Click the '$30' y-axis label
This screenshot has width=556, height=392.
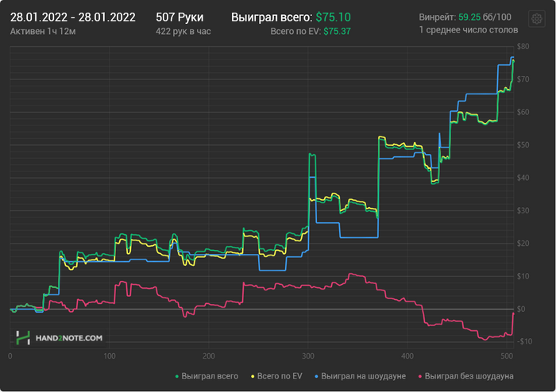(x=523, y=211)
